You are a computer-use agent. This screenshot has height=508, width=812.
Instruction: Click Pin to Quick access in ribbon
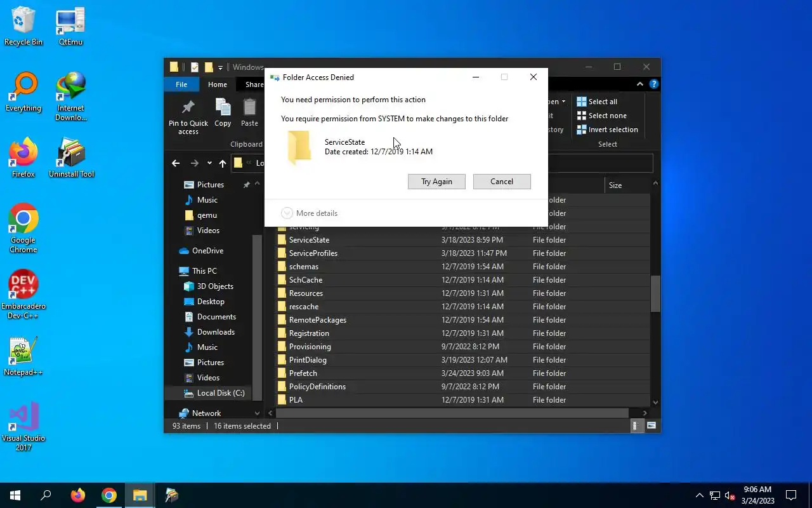188,117
